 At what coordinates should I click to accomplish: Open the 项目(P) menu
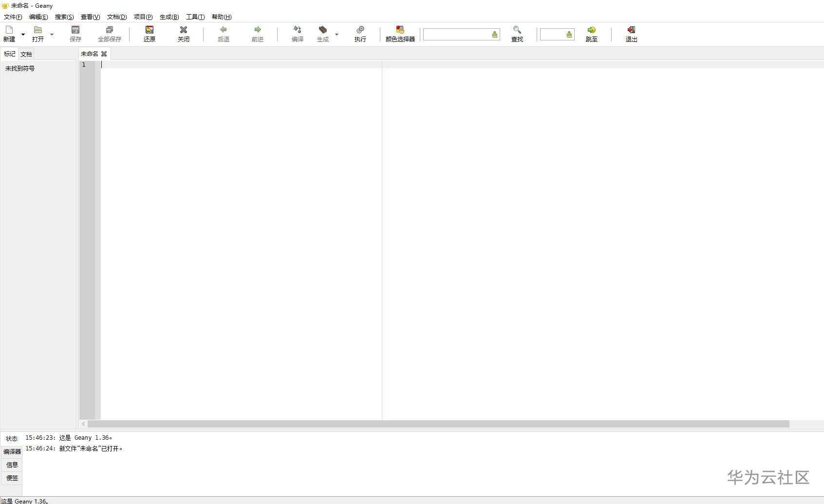143,17
